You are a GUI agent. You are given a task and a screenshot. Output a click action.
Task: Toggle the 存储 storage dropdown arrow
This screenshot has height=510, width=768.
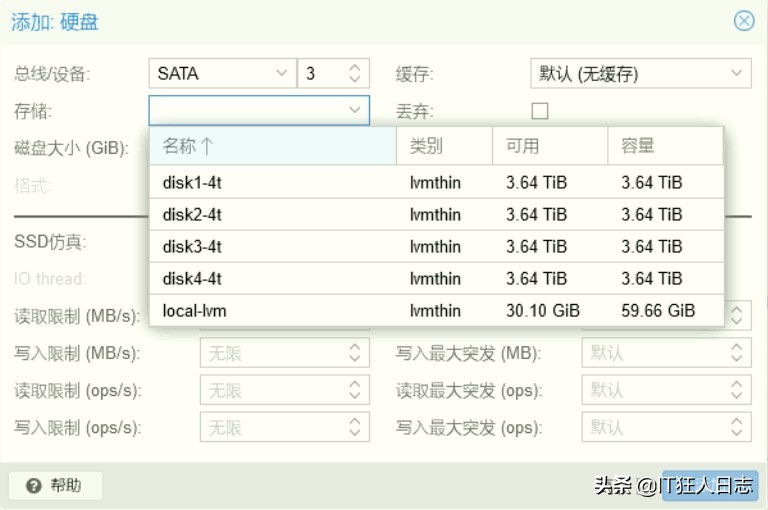click(355, 110)
